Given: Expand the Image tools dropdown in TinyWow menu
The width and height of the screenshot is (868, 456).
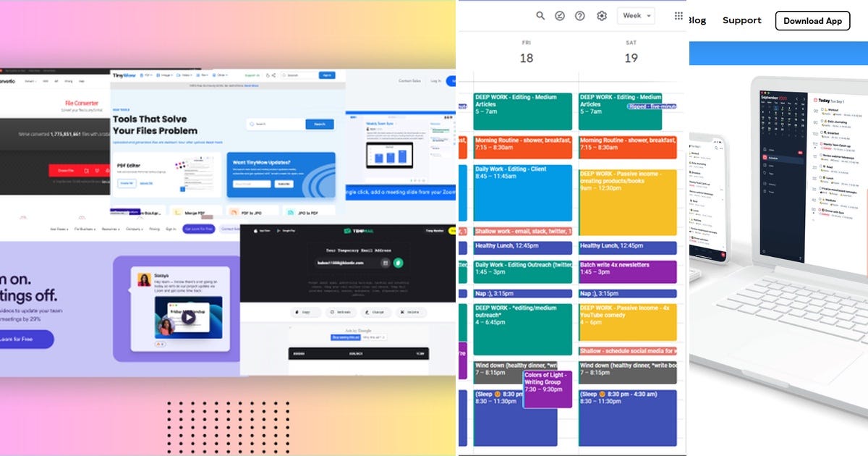Looking at the screenshot, I should coord(166,75).
